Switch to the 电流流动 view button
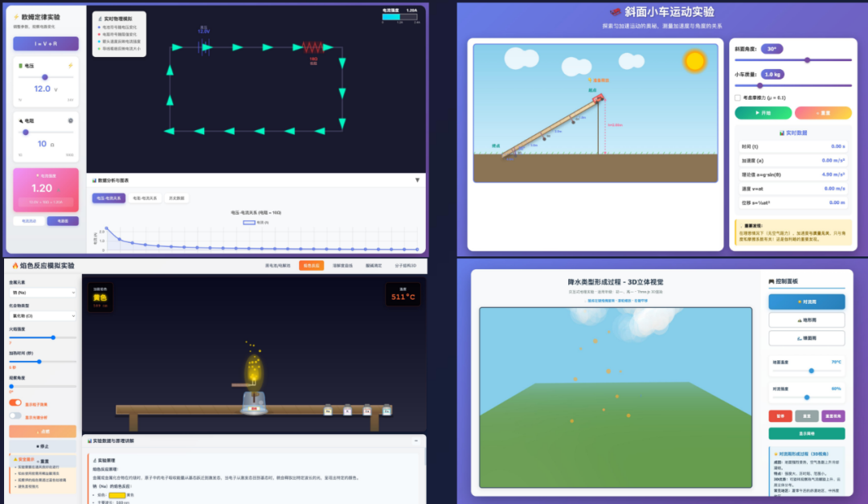This screenshot has height=504, width=868. 29,221
